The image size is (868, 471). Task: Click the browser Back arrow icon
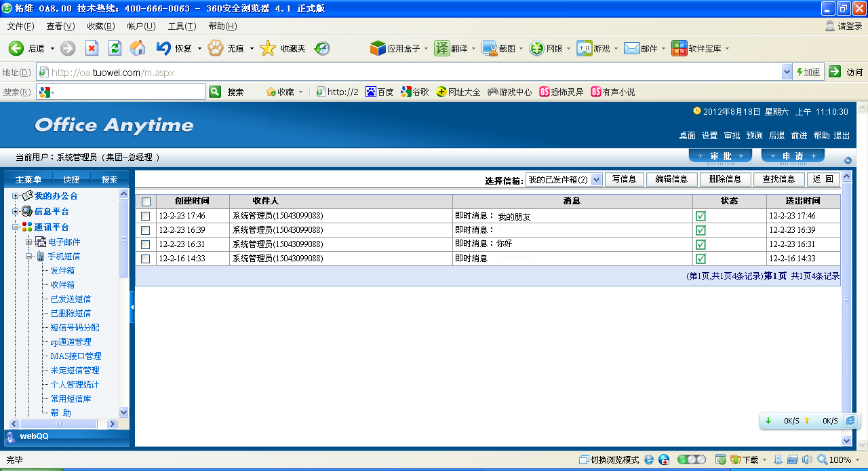click(16, 48)
